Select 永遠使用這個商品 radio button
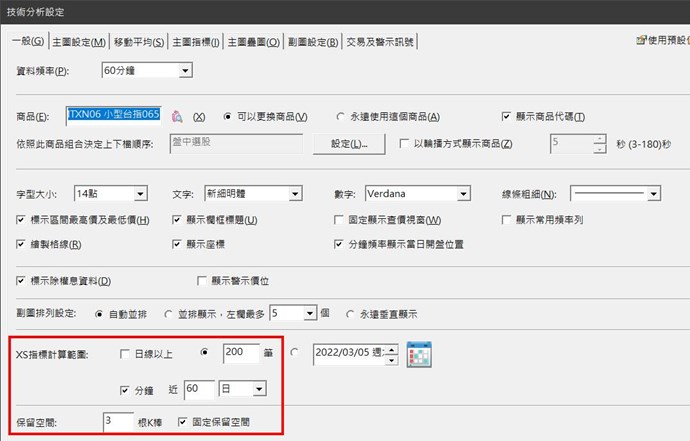 point(340,116)
